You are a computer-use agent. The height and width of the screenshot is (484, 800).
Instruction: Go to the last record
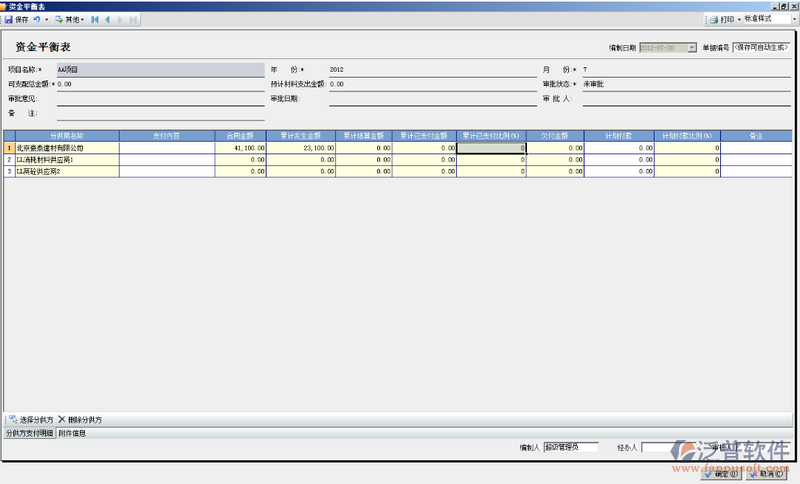tap(133, 19)
